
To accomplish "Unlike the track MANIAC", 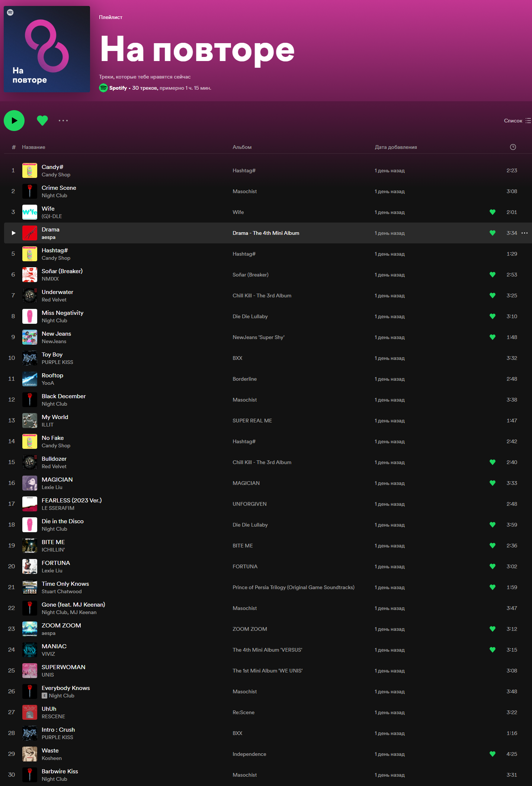I will tap(493, 650).
